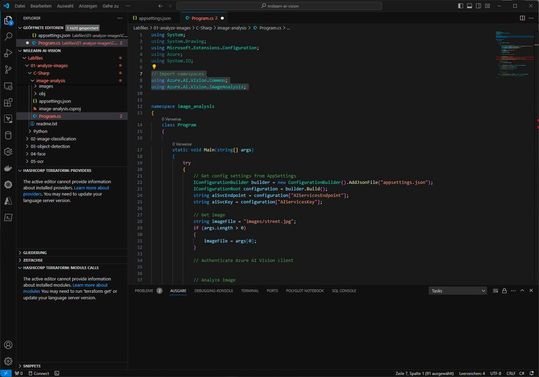Viewport: 539px width, 377px height.
Task: Click the Zeile 7, Spalte 1 status item
Action: 425,373
